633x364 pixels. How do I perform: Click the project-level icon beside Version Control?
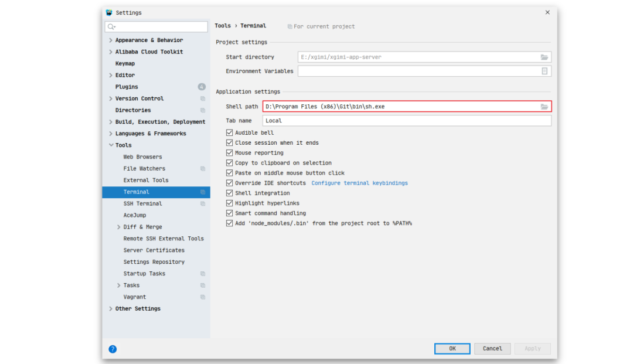tap(203, 98)
